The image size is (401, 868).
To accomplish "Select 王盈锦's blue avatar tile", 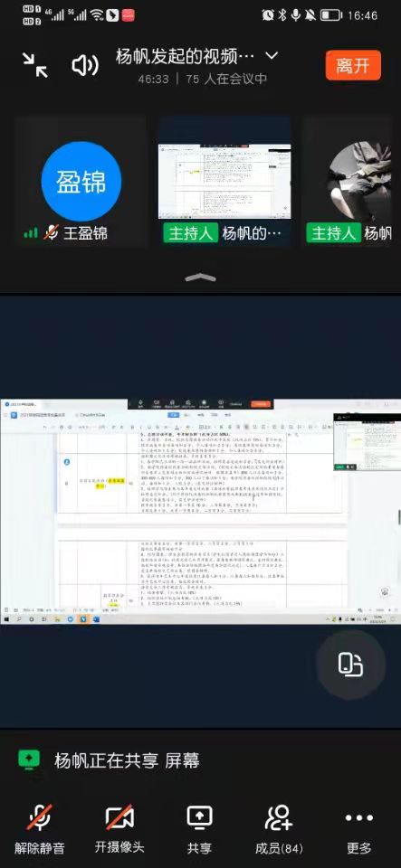I will [x=81, y=181].
